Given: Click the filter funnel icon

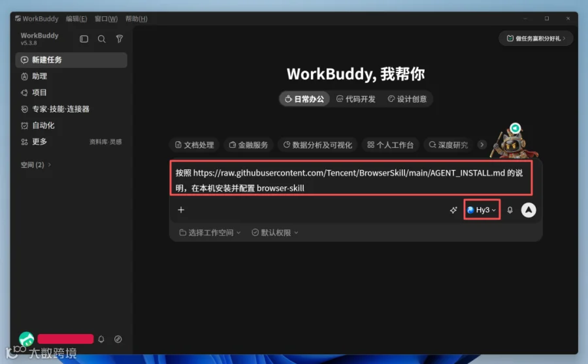Looking at the screenshot, I should (x=120, y=39).
